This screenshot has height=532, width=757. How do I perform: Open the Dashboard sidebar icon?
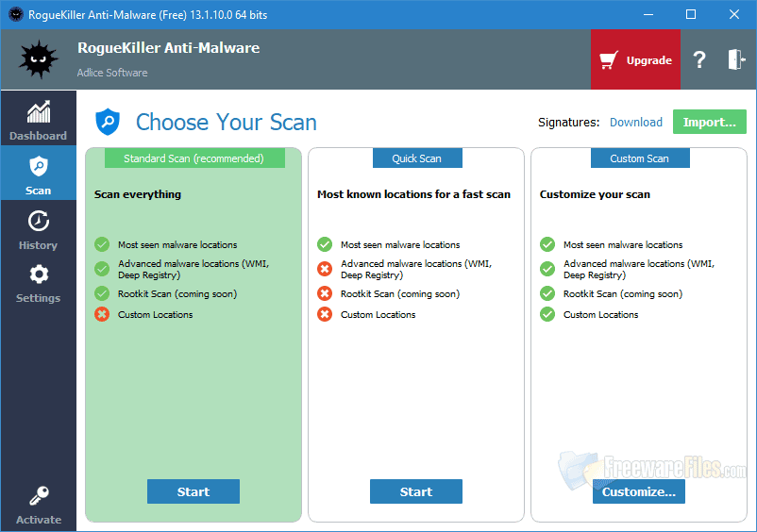coord(38,113)
